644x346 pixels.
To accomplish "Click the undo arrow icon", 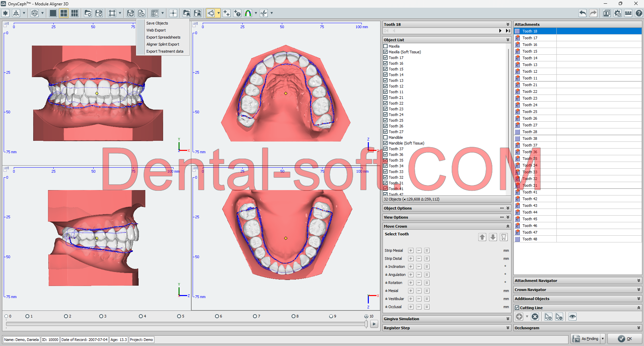I will coord(583,13).
